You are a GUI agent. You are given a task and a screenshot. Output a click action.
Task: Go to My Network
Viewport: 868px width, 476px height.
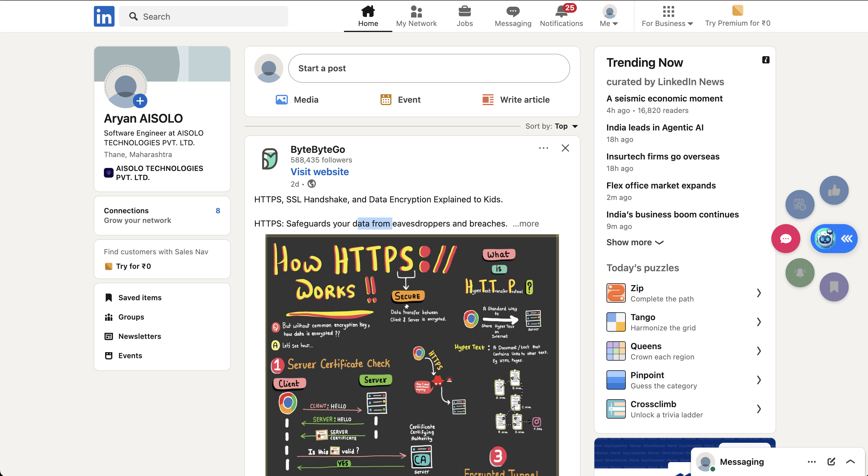coord(416,16)
